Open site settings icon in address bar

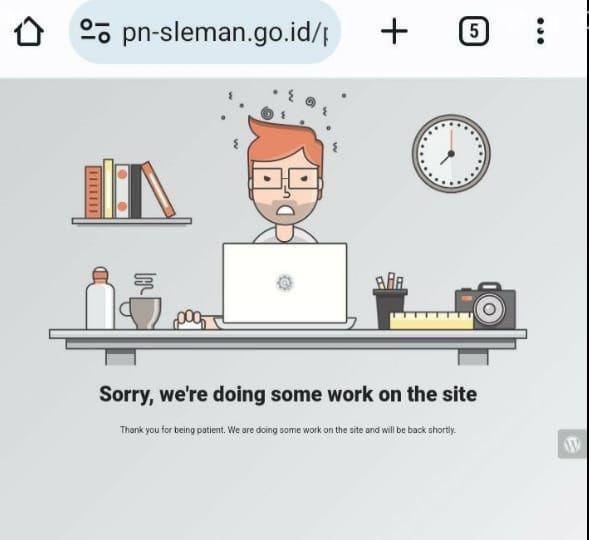point(95,31)
